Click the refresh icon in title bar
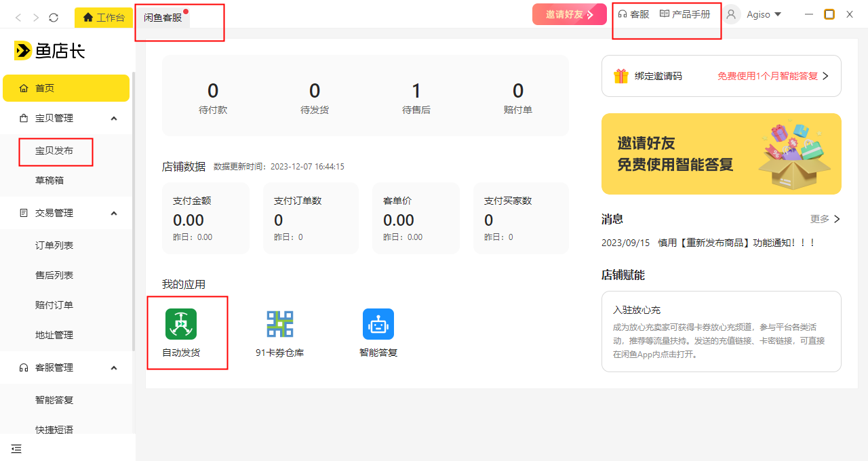Image resolution: width=868 pixels, height=461 pixels. [54, 17]
